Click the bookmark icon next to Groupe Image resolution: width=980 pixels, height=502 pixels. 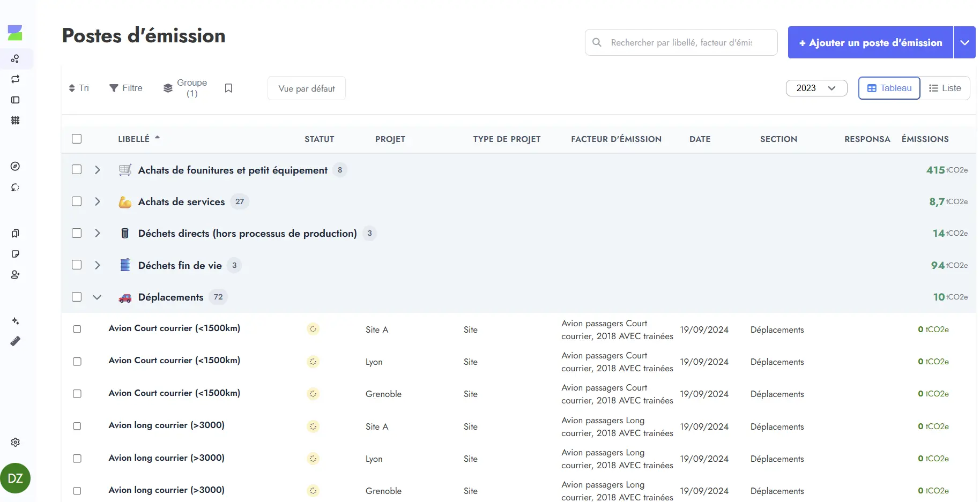(x=228, y=88)
